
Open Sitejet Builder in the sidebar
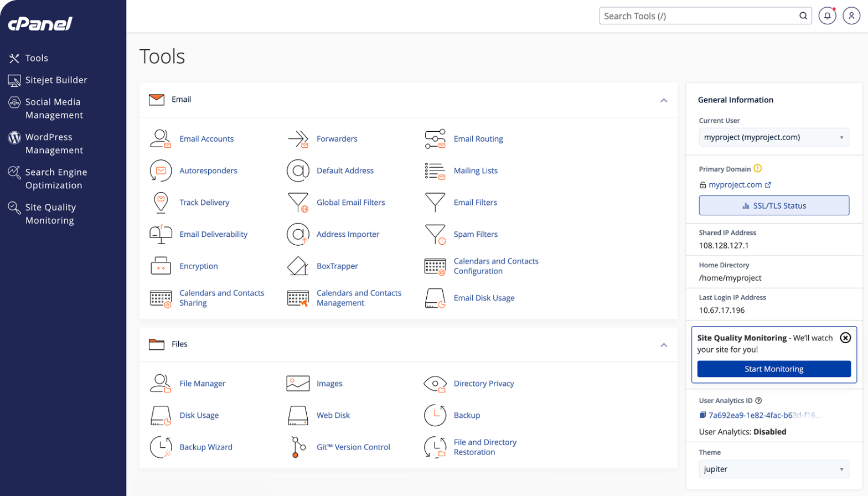(x=48, y=80)
